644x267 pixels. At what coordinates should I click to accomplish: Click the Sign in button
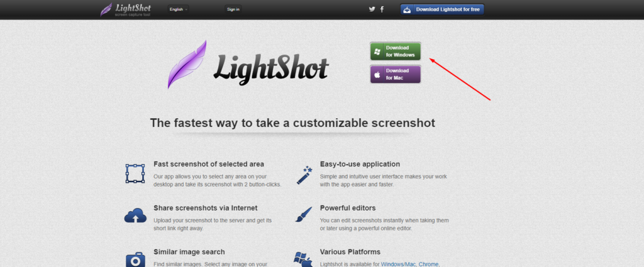[233, 9]
